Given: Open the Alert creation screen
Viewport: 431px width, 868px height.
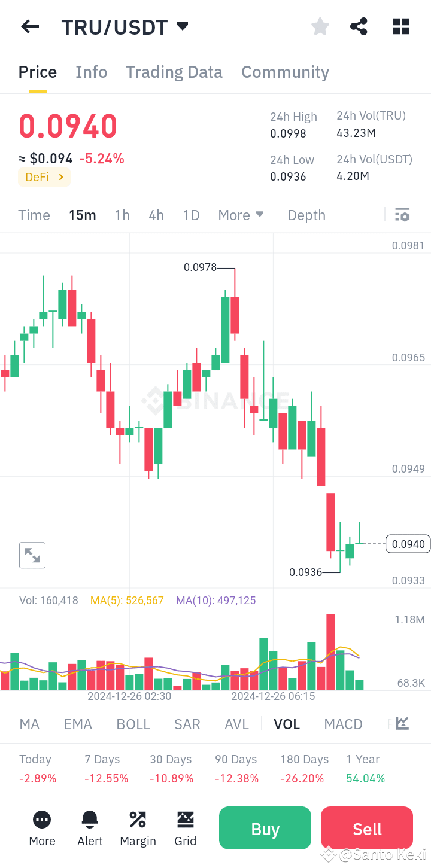Looking at the screenshot, I should point(90,828).
